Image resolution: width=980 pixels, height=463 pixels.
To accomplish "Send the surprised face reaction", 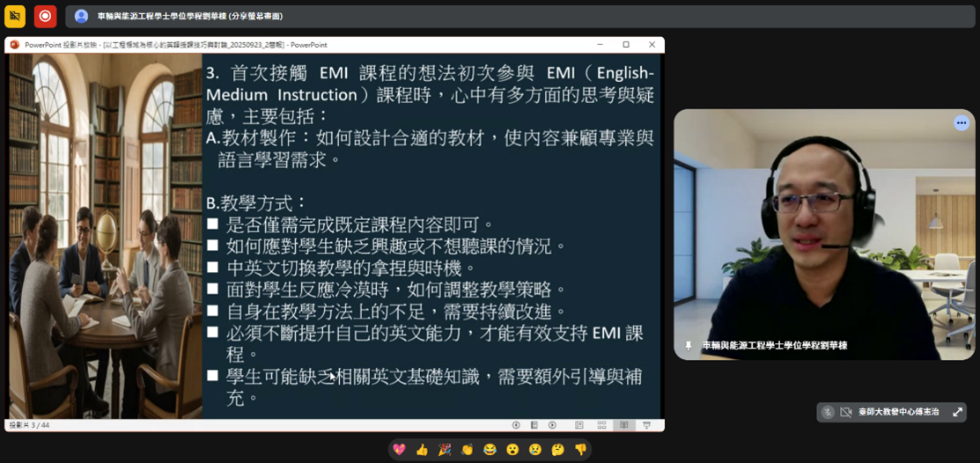I will coord(512,450).
